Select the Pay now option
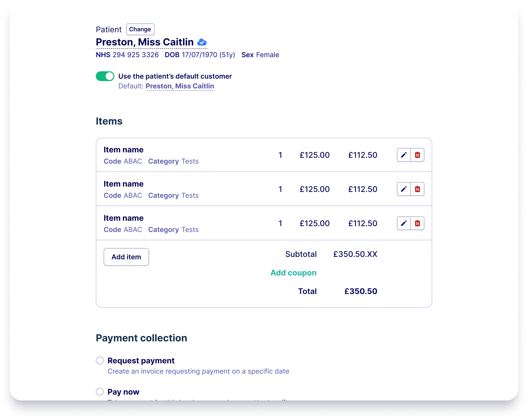 [x=100, y=392]
